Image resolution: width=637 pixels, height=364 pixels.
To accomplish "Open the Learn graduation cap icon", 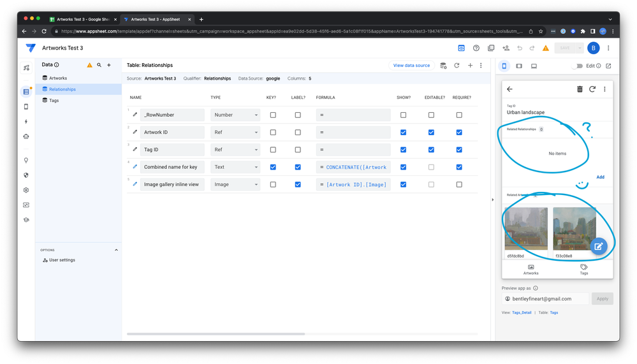I will (x=26, y=220).
